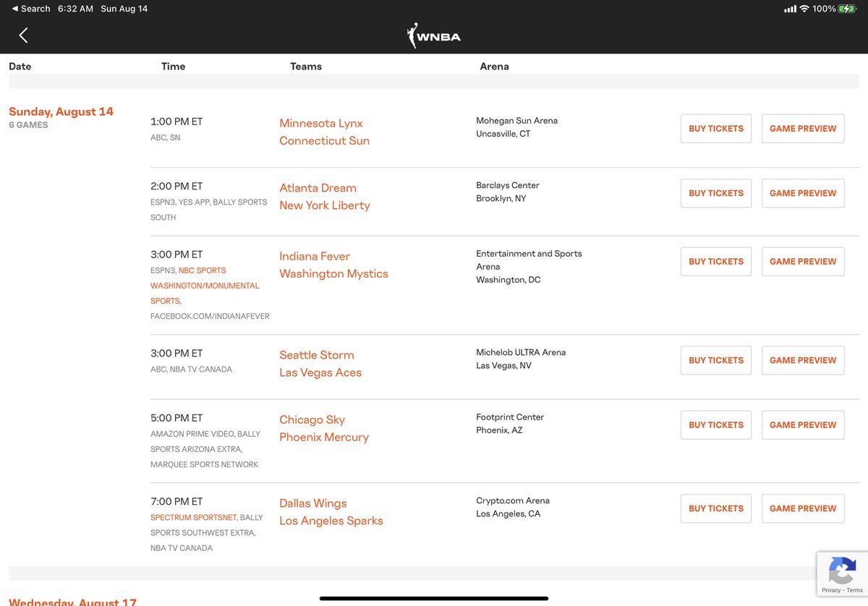Open reCAPTCHA Privacy link

[x=831, y=590]
